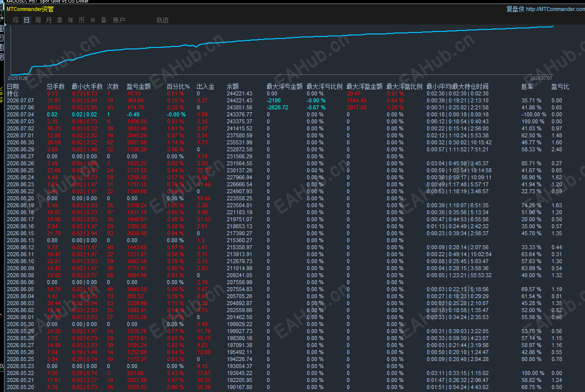Switch to the 月 monthly tab
This screenshot has width=585, height=392.
coord(49,20)
